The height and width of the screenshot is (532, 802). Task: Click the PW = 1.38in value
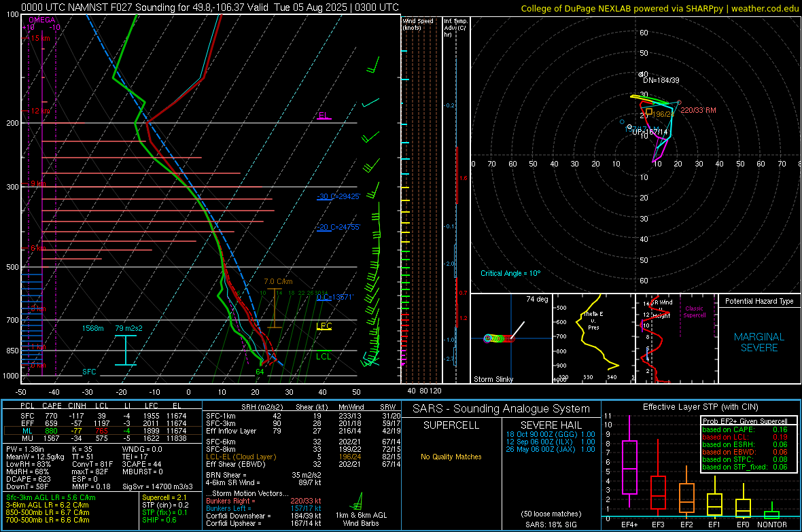pos(25,449)
